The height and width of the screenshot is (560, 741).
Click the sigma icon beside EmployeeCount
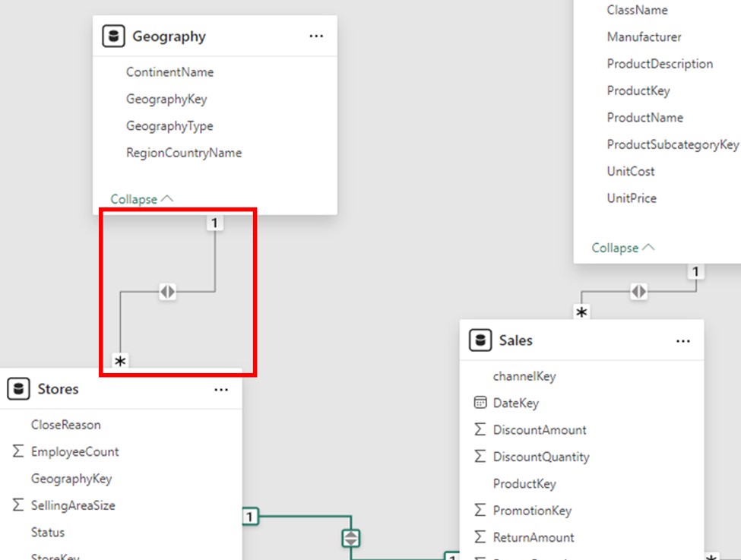(18, 451)
